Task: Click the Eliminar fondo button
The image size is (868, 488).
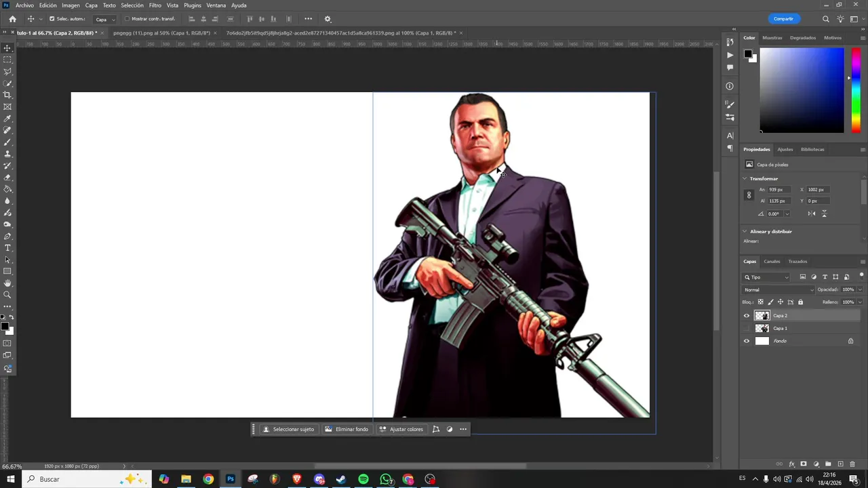Action: [347, 429]
